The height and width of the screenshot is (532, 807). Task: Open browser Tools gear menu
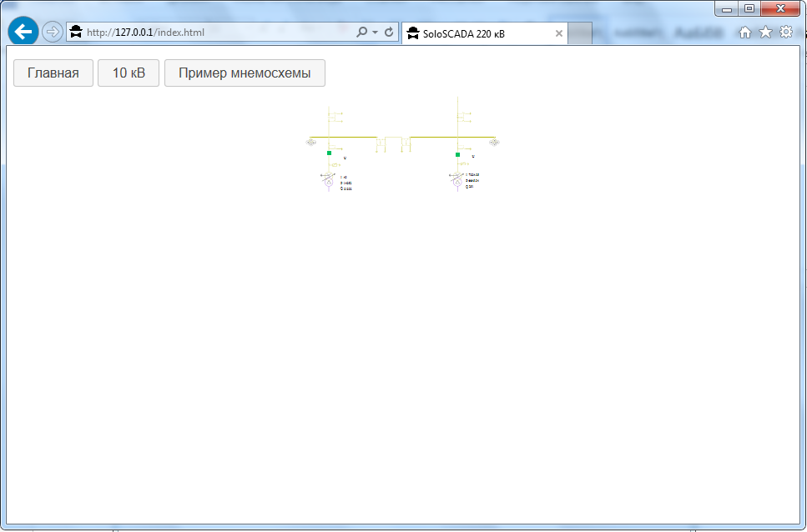786,32
